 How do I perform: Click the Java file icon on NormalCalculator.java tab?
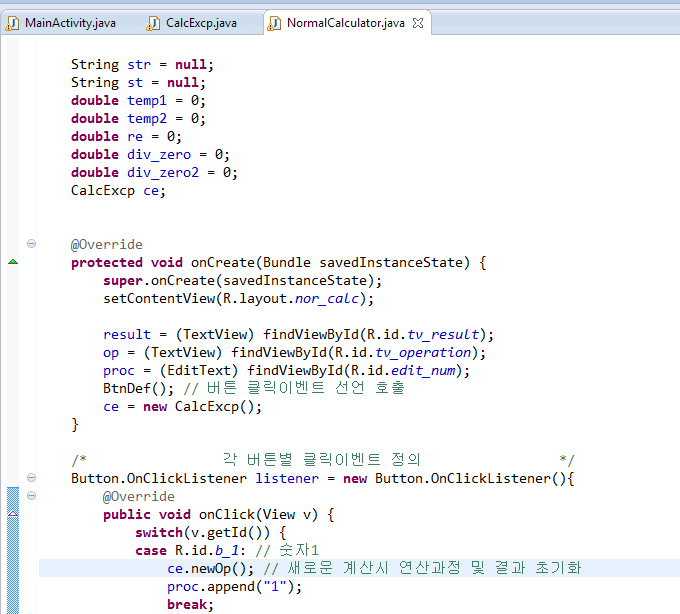274,23
